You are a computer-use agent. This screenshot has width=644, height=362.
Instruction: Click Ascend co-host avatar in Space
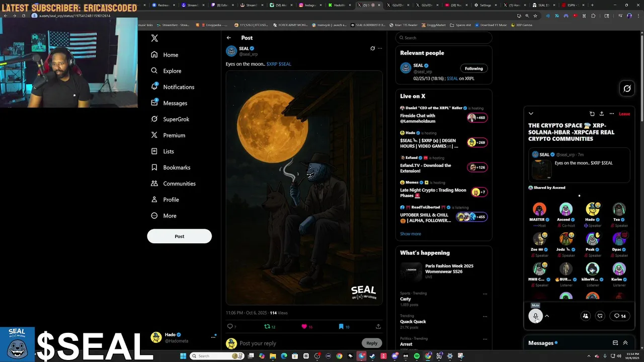566,209
